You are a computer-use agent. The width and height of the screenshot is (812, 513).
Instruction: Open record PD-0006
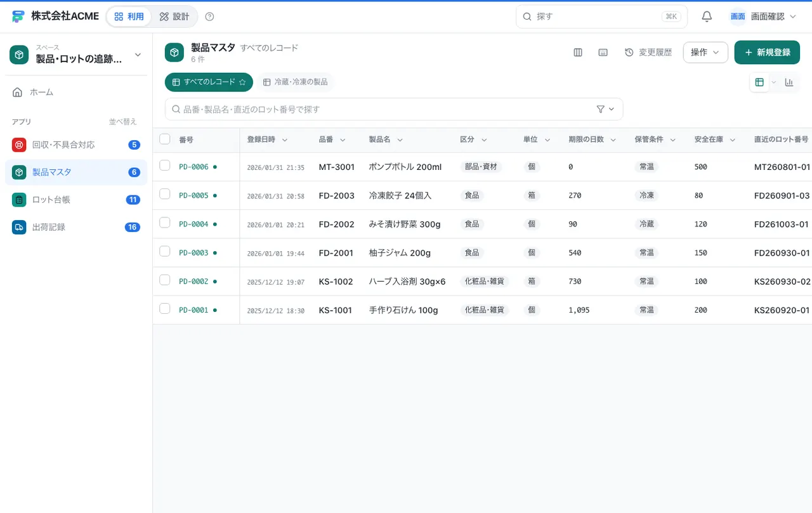pyautogui.click(x=193, y=167)
